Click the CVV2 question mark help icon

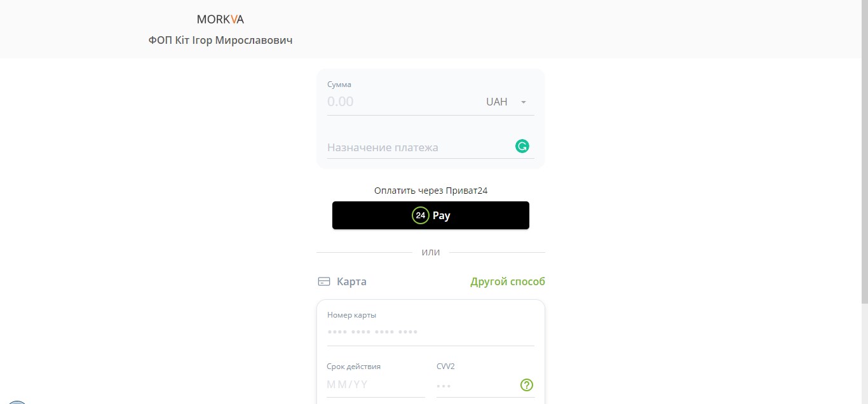(x=527, y=384)
